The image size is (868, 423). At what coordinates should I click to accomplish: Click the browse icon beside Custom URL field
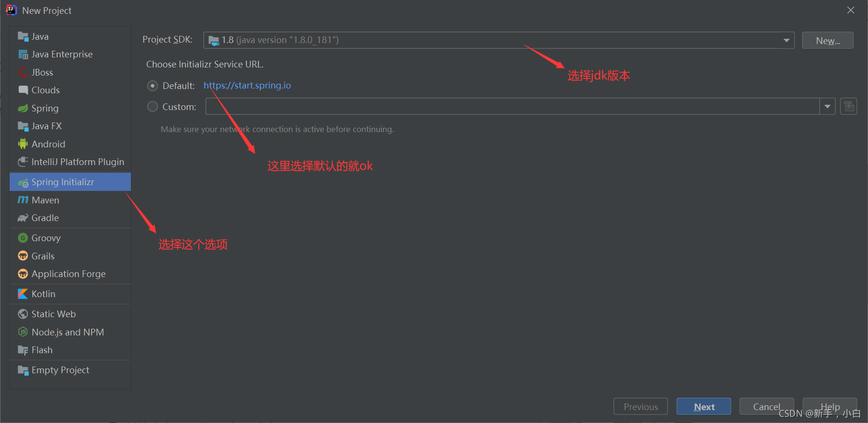click(x=848, y=106)
